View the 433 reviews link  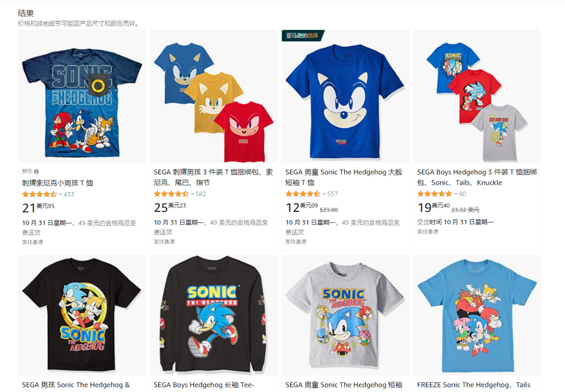click(x=69, y=194)
